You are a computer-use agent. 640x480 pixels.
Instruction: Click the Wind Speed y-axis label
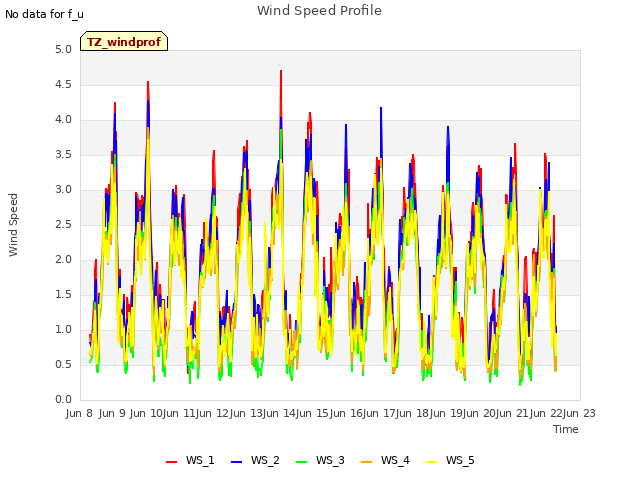tap(13, 225)
